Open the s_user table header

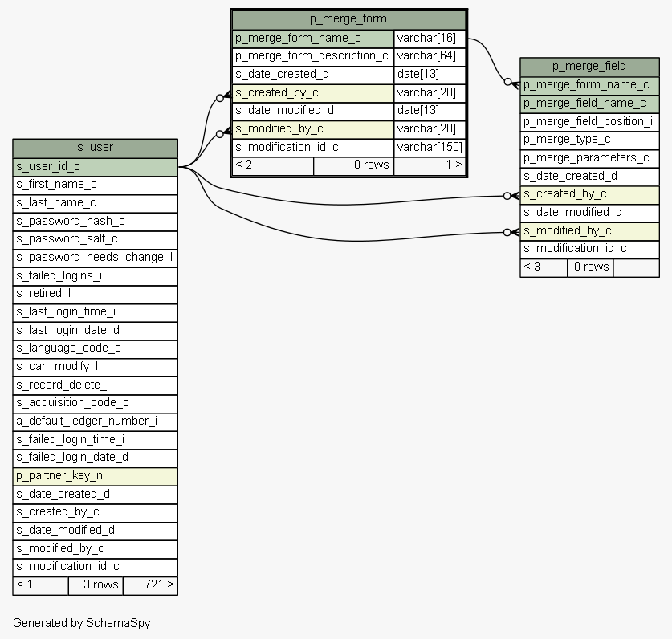pyautogui.click(x=95, y=148)
